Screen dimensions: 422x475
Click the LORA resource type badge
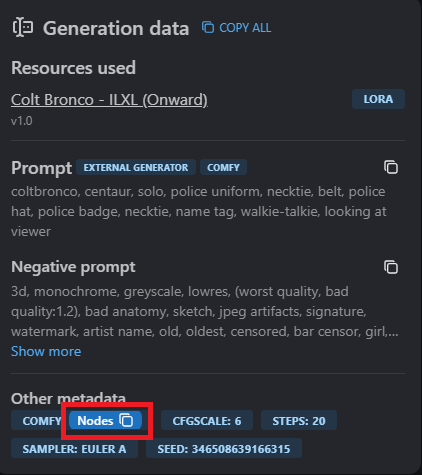(378, 99)
